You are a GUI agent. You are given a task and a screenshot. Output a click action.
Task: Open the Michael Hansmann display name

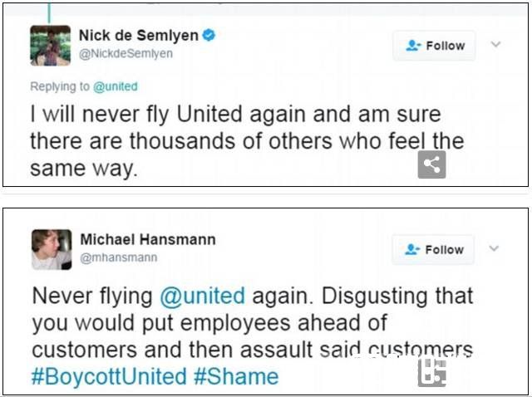[x=147, y=239]
